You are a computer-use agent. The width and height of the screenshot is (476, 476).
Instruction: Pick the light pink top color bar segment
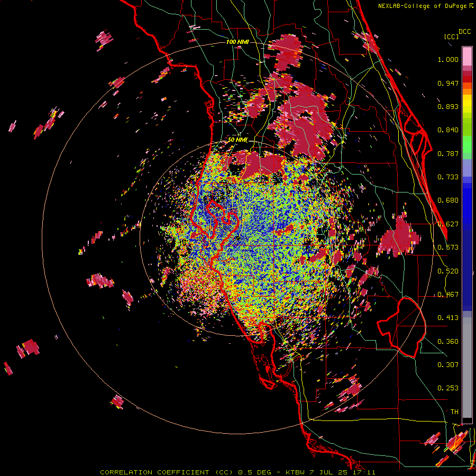(467, 56)
